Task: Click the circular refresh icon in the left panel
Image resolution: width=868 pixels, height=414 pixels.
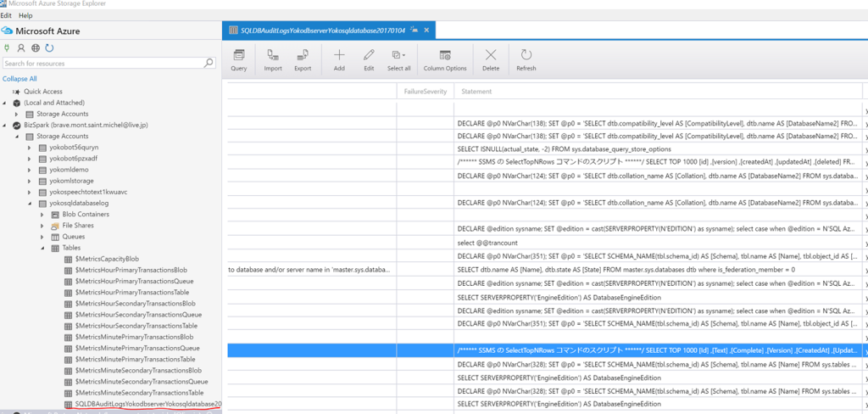Action: [49, 48]
